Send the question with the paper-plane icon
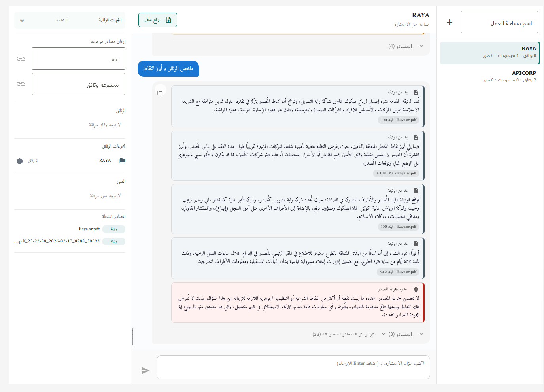Viewport: 544px width, 392px height. 145,371
